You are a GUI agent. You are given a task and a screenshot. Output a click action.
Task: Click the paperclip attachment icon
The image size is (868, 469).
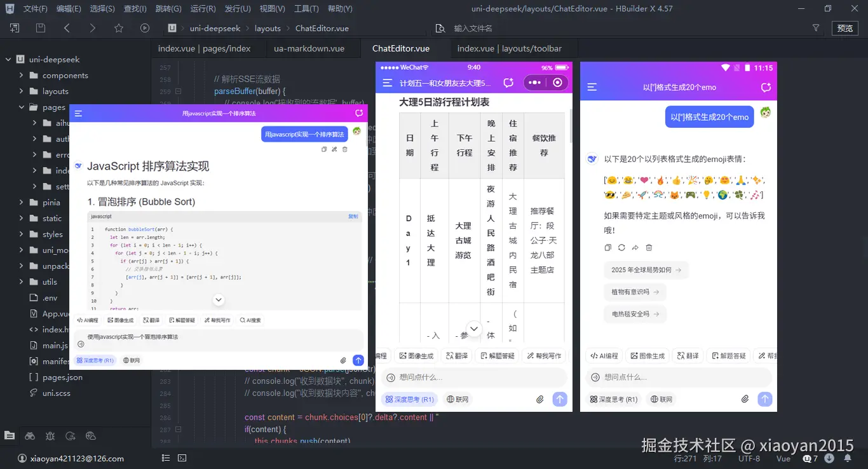tap(745, 398)
